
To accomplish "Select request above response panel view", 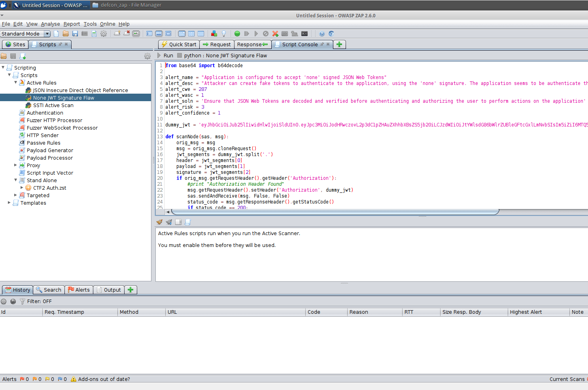I will (x=201, y=34).
